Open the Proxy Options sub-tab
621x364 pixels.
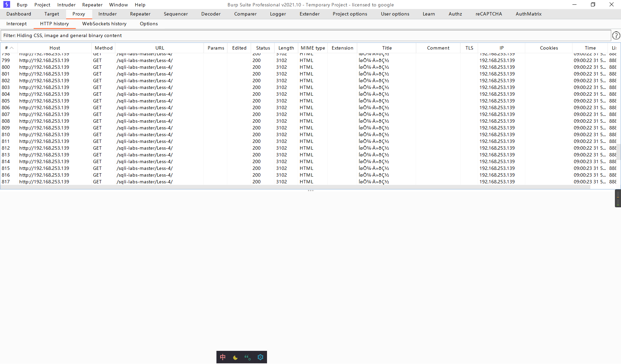click(149, 24)
